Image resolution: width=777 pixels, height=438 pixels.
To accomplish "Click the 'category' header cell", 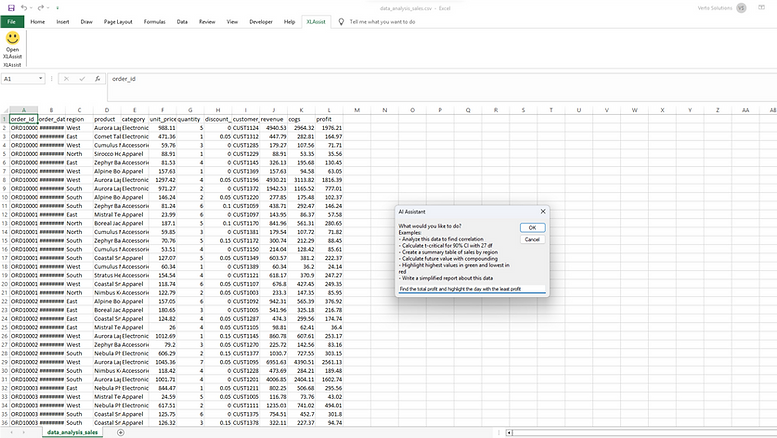I will (x=135, y=119).
